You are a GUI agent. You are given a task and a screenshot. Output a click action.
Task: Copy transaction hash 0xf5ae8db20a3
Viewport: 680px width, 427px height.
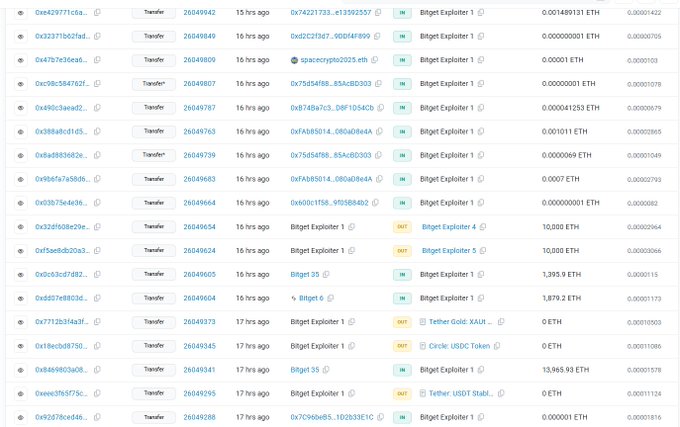pos(97,251)
